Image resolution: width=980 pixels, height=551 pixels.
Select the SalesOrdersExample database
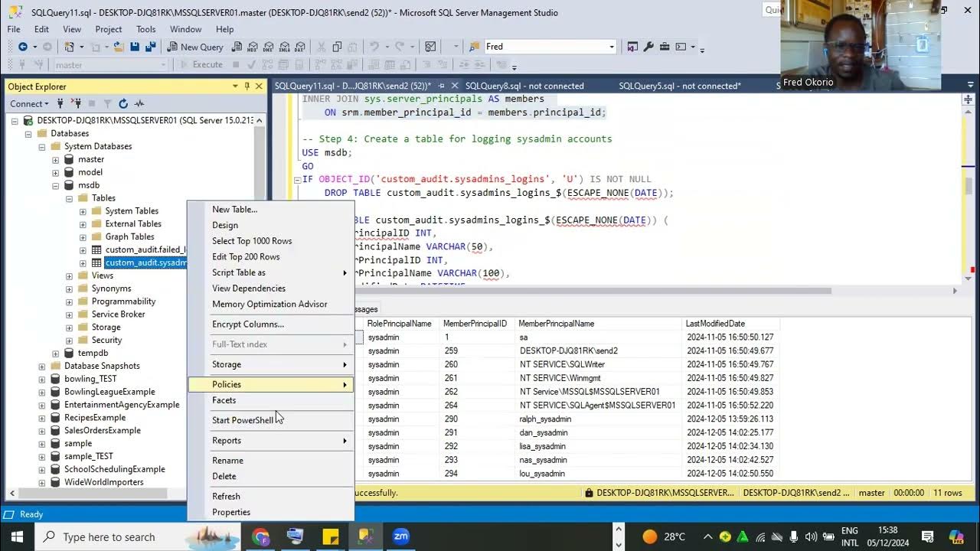pyautogui.click(x=103, y=430)
